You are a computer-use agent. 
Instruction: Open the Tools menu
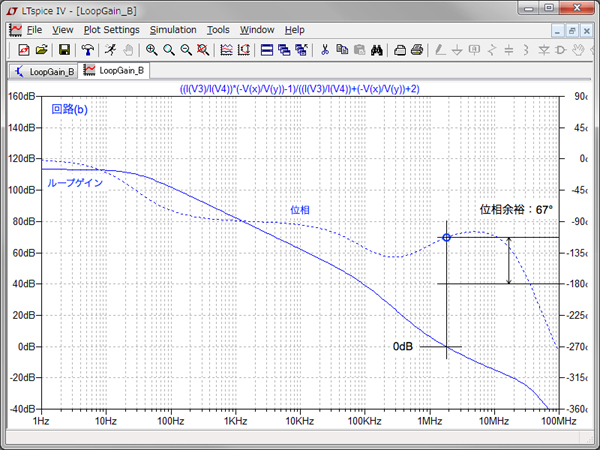[218, 30]
